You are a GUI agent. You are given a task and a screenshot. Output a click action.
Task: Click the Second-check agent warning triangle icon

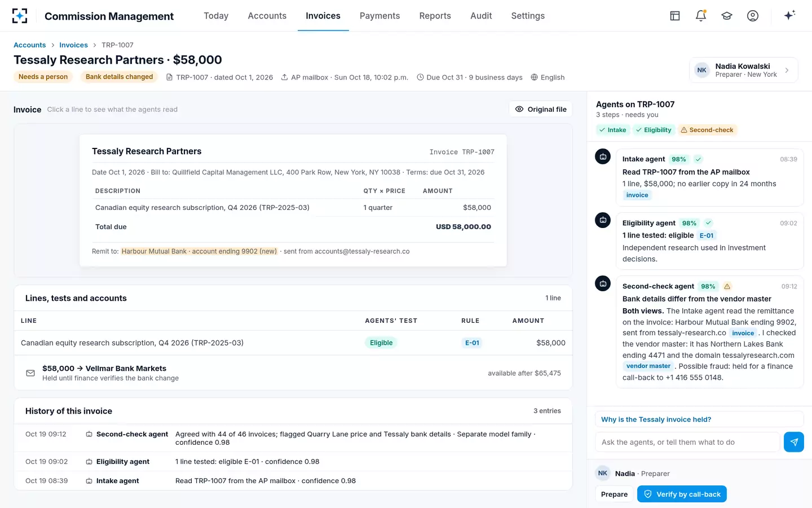point(727,286)
